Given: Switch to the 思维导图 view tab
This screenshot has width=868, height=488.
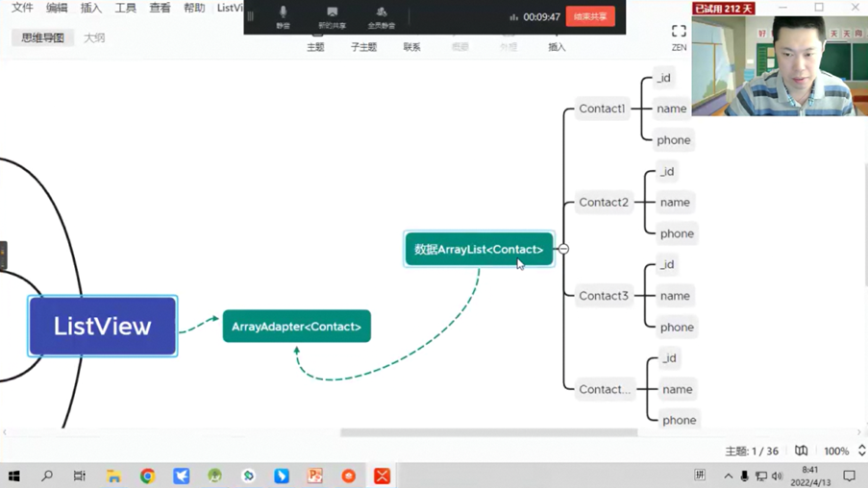Looking at the screenshot, I should pyautogui.click(x=43, y=37).
